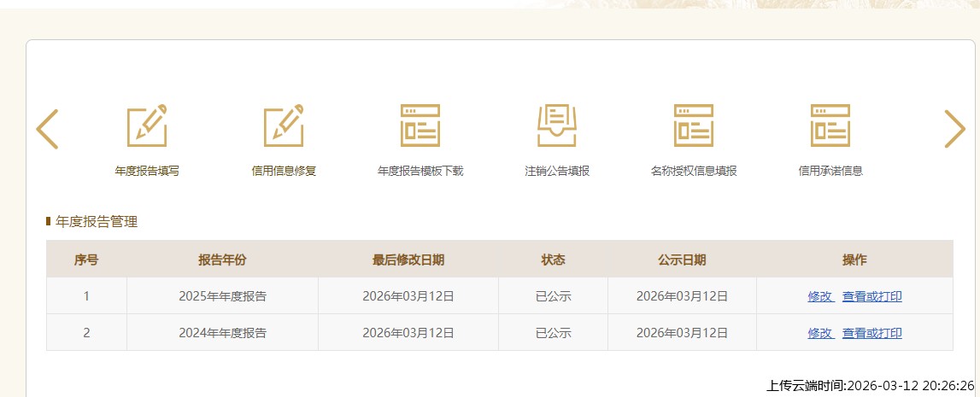The width and height of the screenshot is (980, 397).
Task: Click the inbox tray icon above 注销公告填报
Action: click(557, 126)
